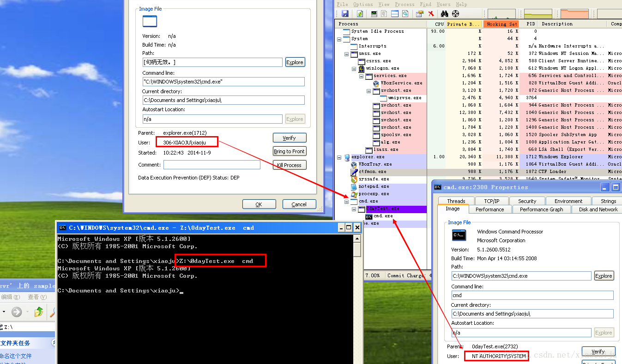The height and width of the screenshot is (364, 622).
Task: Click the commit history mini graph
Action: tap(537, 14)
